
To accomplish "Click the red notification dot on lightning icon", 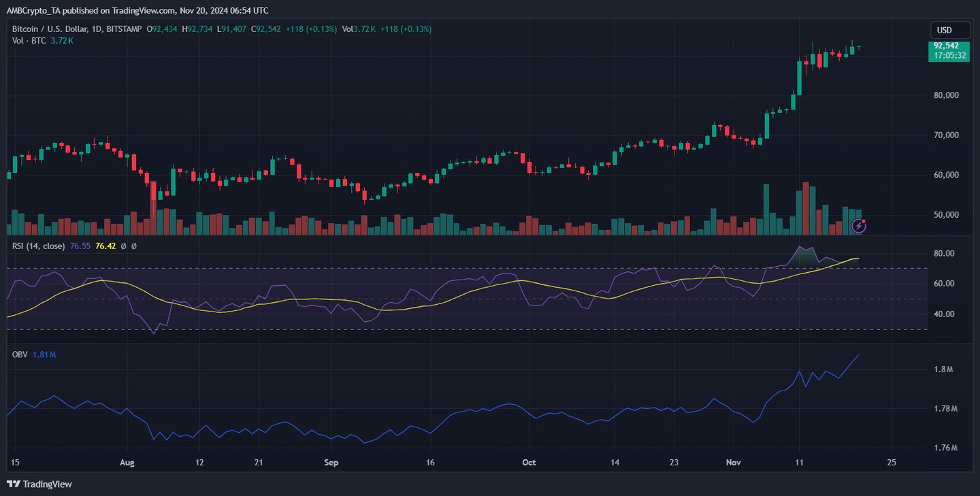I will tap(864, 221).
